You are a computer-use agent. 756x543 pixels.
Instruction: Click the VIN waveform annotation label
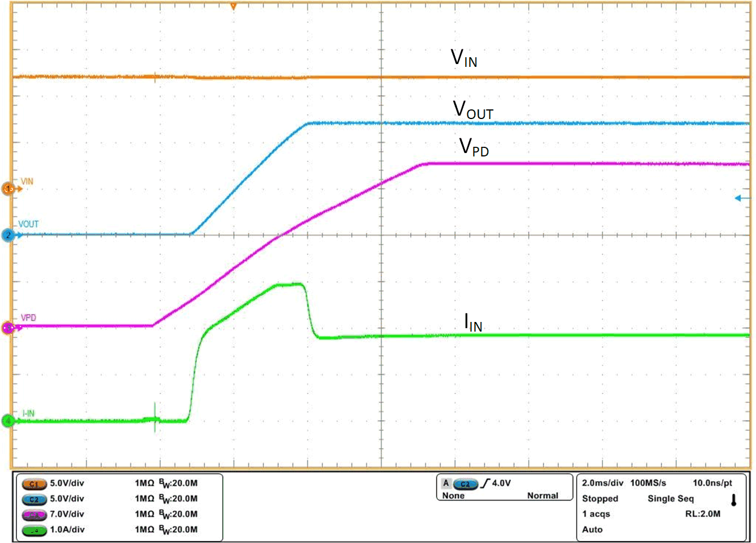[464, 58]
